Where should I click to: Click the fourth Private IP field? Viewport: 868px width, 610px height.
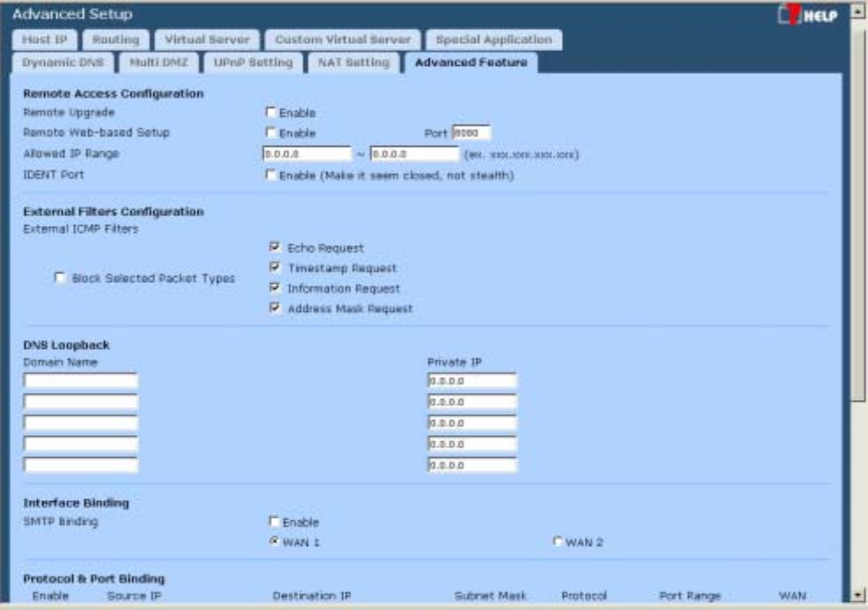(472, 444)
